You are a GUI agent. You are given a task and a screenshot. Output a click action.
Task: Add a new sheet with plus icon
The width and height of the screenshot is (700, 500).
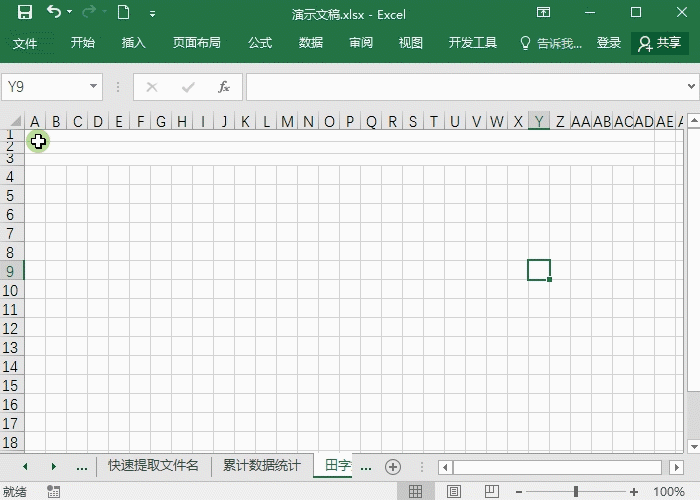point(393,467)
